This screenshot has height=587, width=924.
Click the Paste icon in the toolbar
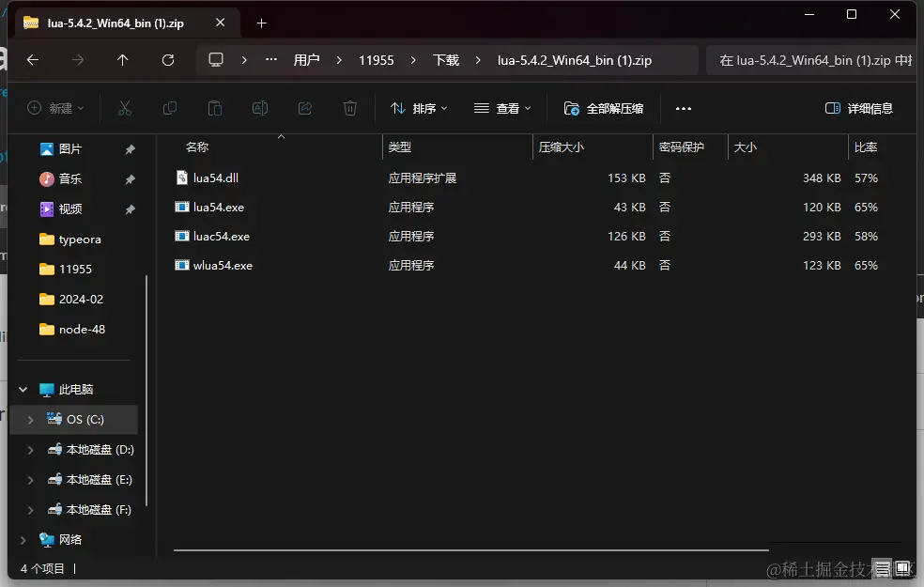click(214, 108)
